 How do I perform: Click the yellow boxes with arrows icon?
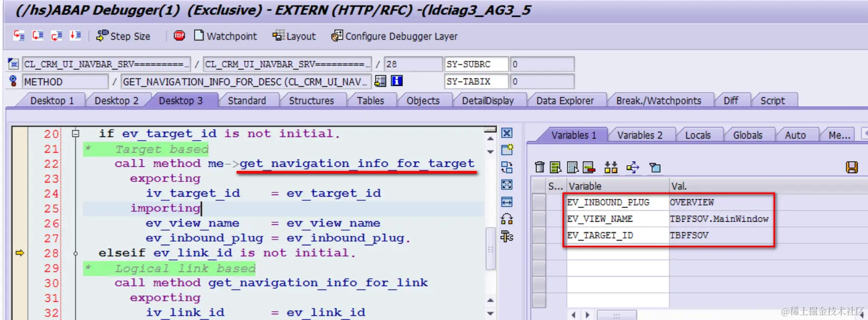tap(611, 167)
